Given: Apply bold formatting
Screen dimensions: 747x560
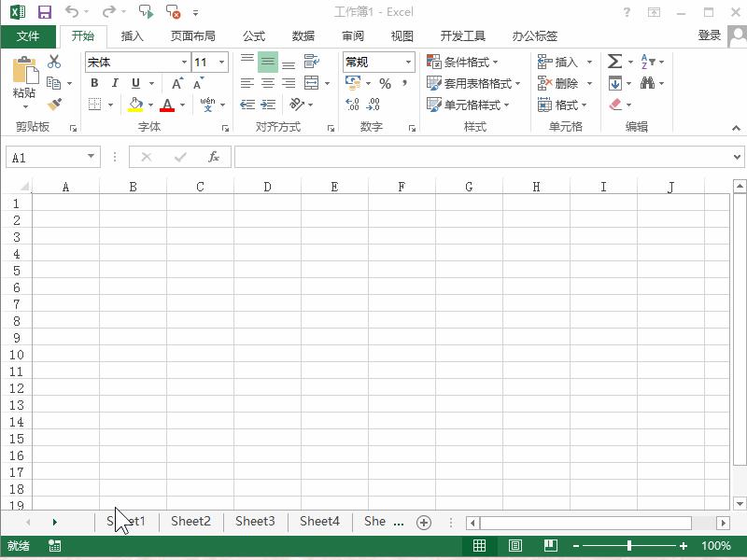Looking at the screenshot, I should point(94,83).
